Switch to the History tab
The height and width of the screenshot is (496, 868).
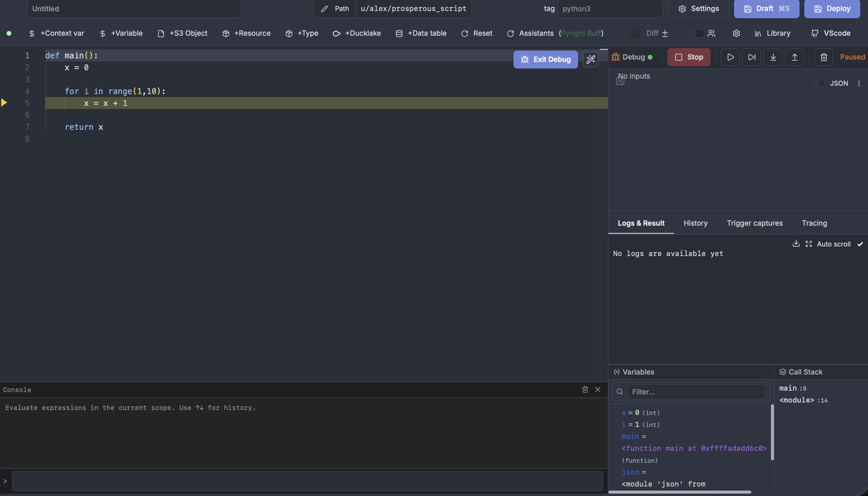[695, 223]
